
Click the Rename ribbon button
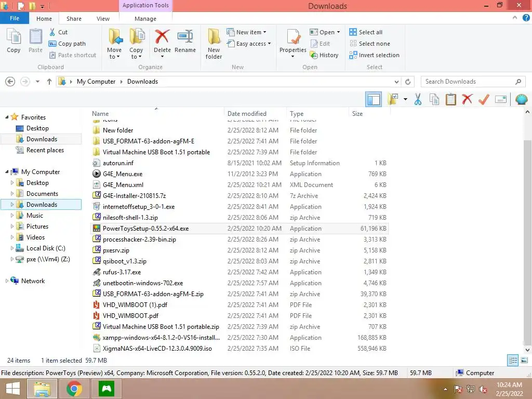pos(185,41)
